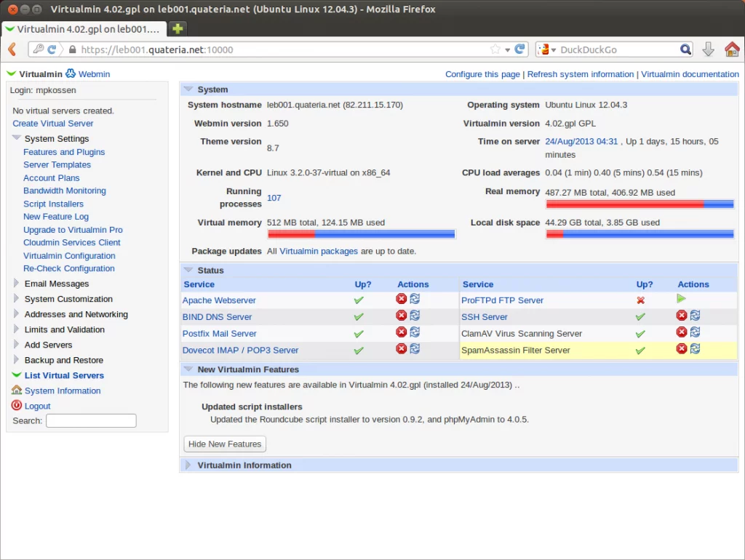Open Virtualmin documentation link
The width and height of the screenshot is (745, 560).
coord(690,74)
